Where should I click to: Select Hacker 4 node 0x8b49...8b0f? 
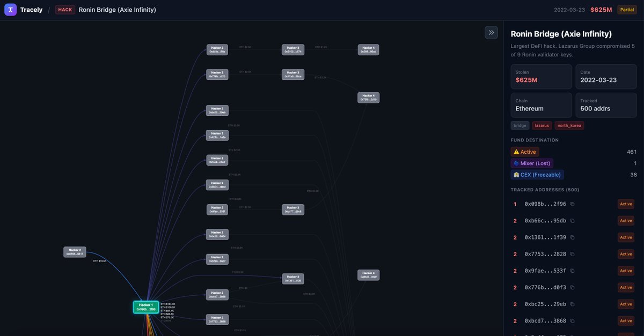(369, 275)
